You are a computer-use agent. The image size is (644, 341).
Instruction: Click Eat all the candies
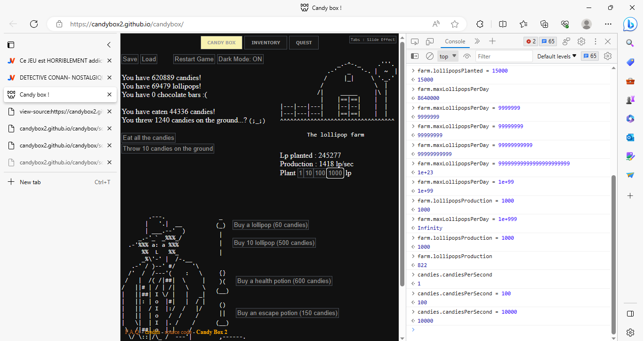click(148, 138)
